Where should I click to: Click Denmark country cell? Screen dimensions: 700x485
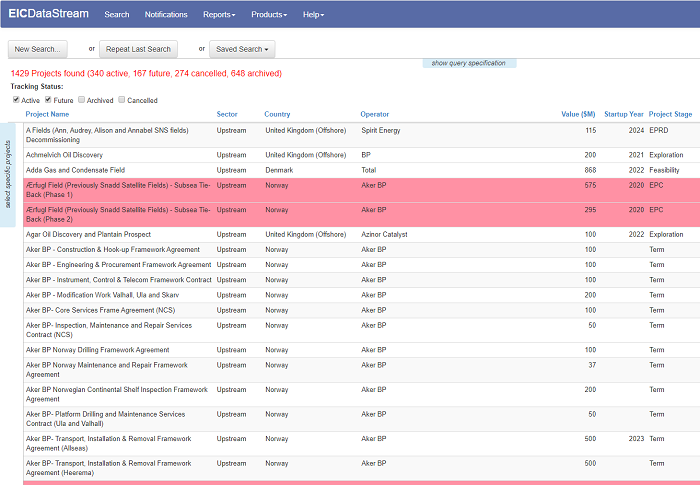pyautogui.click(x=279, y=170)
